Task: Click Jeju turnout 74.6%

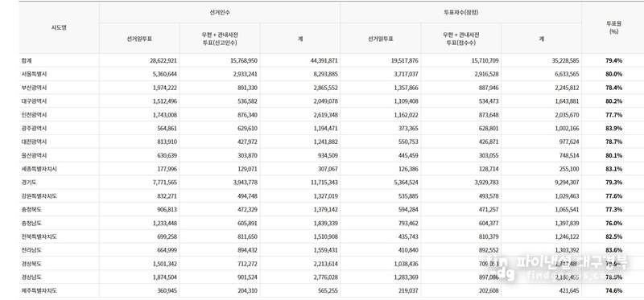Action: (614, 290)
